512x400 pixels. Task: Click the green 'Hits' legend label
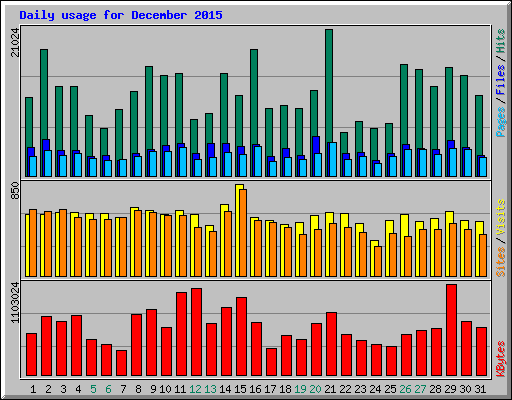point(500,42)
